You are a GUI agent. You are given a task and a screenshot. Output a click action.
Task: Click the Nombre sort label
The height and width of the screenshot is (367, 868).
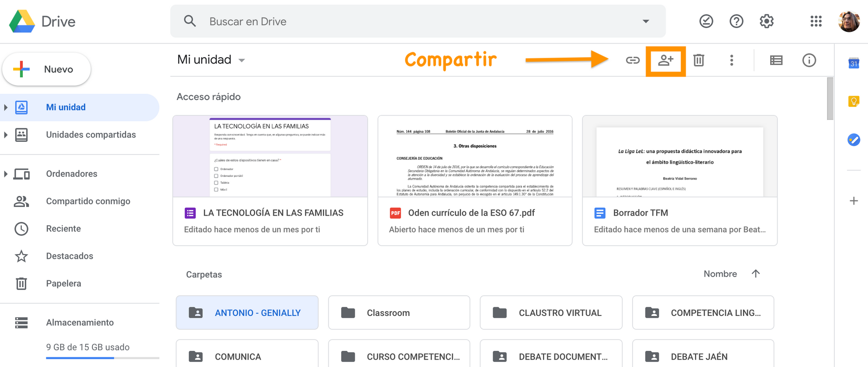pos(720,274)
